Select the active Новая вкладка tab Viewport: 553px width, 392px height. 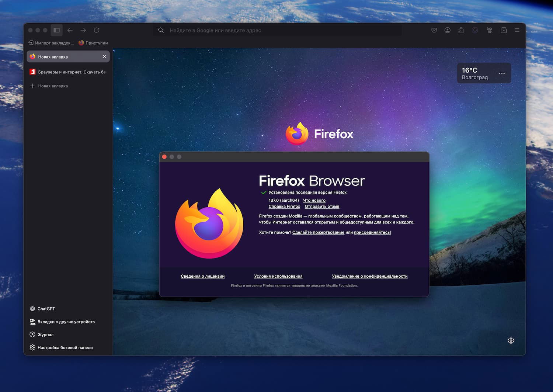pyautogui.click(x=68, y=56)
